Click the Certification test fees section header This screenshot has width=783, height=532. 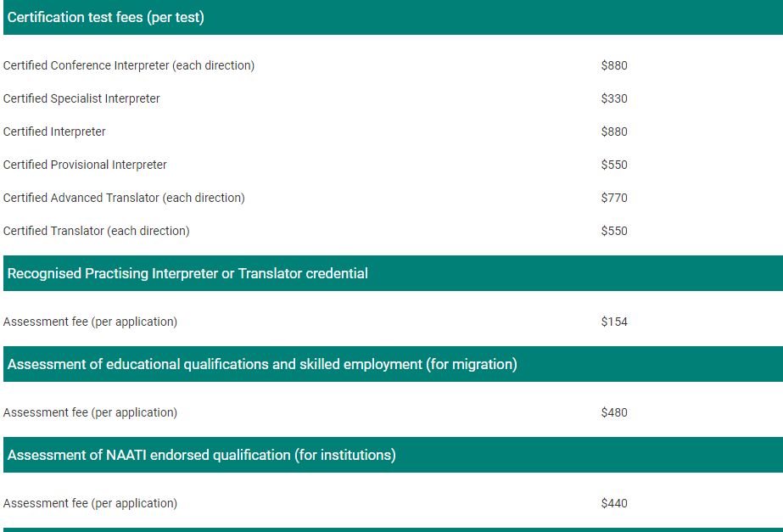point(393,18)
